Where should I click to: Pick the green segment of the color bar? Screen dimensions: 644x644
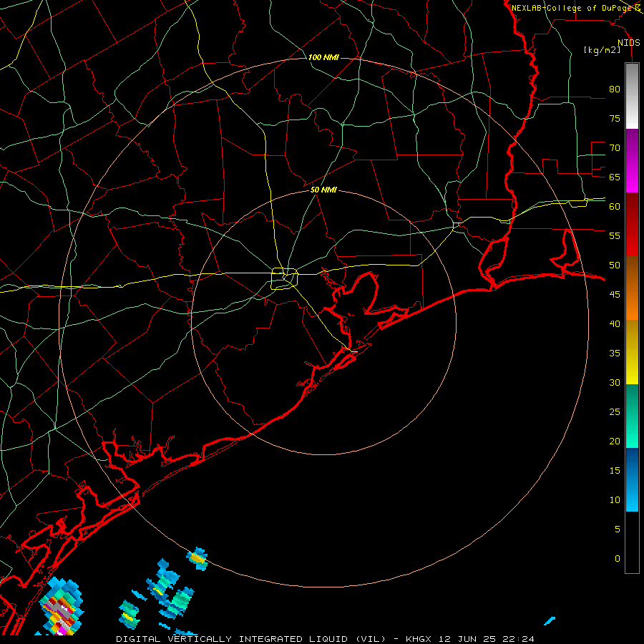(632, 416)
